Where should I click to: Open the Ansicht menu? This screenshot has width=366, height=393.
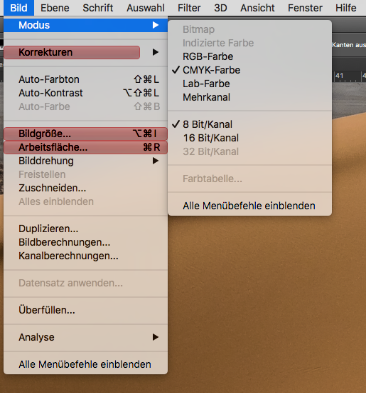[258, 8]
